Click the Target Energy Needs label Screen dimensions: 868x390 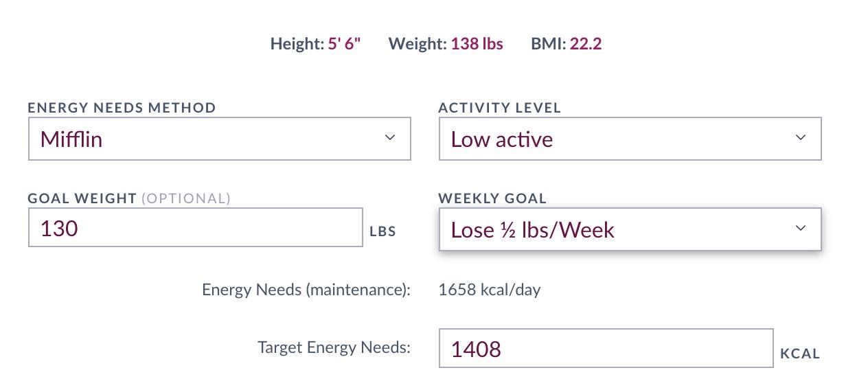(x=334, y=347)
